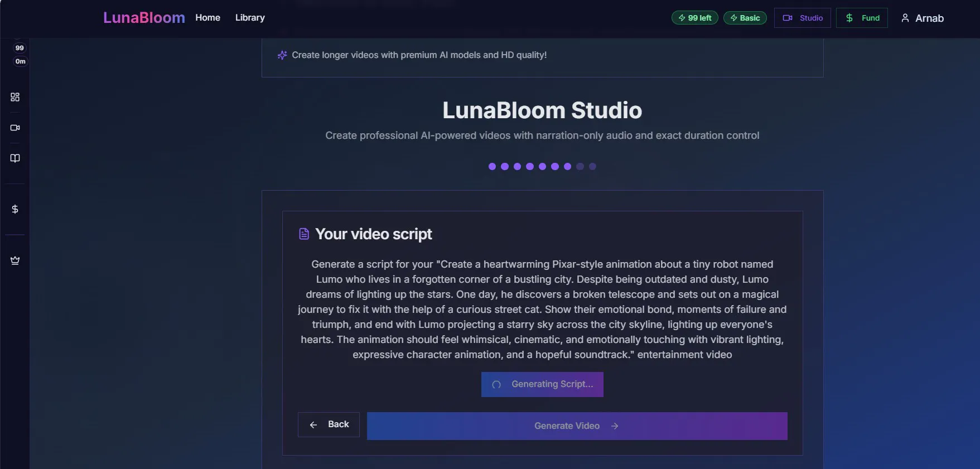Open the video camera icon in sidebar
The image size is (980, 469).
(15, 128)
